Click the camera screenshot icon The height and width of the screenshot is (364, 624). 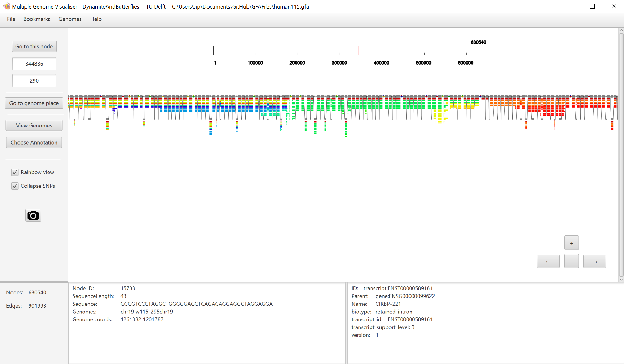[x=33, y=215]
